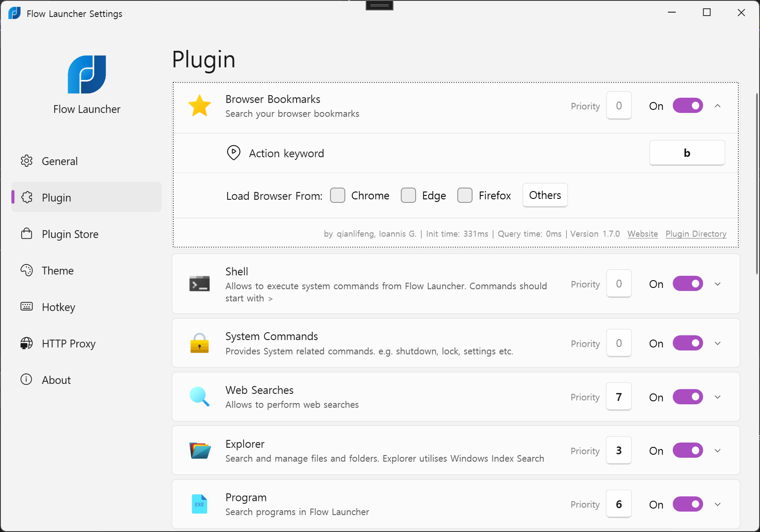760x532 pixels.
Task: Click the Others browser button
Action: point(545,195)
